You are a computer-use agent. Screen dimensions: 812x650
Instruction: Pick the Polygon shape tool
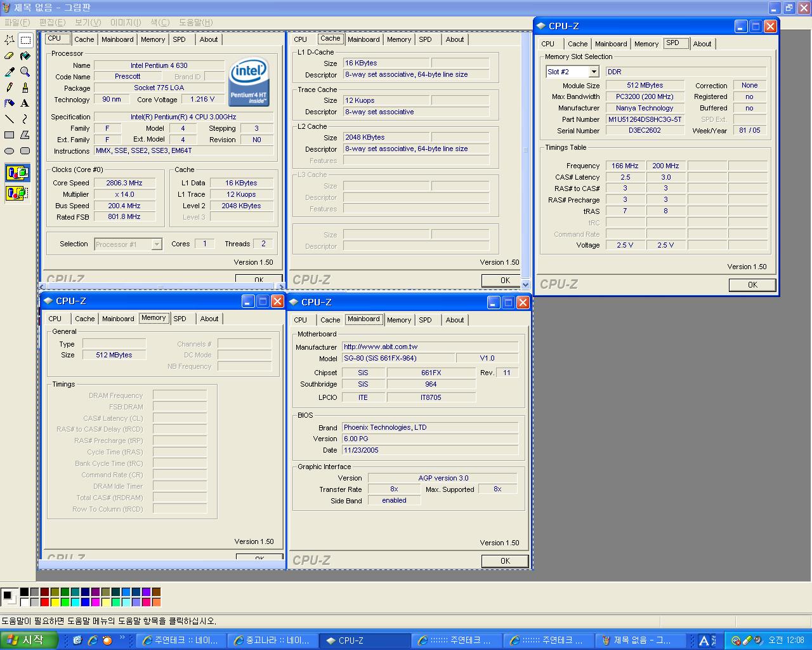pos(25,135)
